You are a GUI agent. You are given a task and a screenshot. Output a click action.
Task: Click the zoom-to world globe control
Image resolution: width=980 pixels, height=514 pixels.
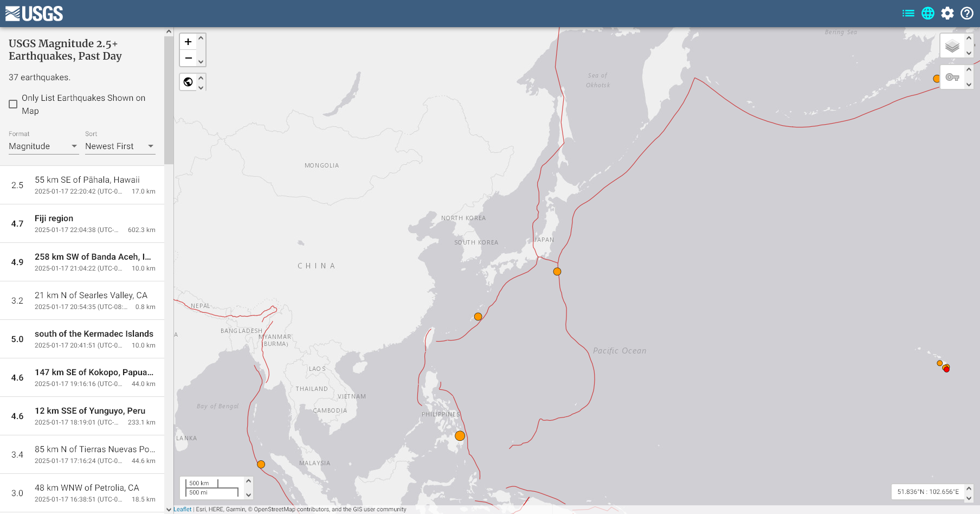[188, 82]
